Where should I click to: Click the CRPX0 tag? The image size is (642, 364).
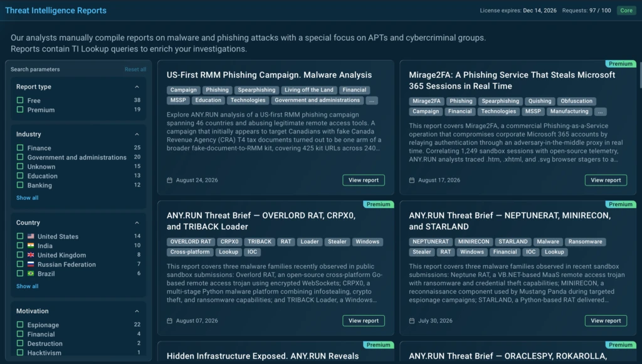229,242
